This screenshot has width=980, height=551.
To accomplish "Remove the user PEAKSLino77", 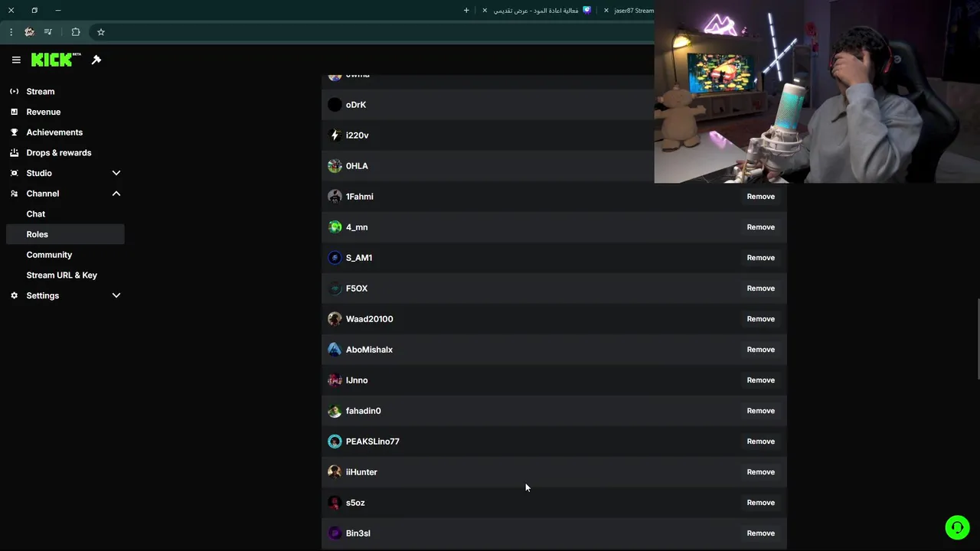I will tap(760, 442).
